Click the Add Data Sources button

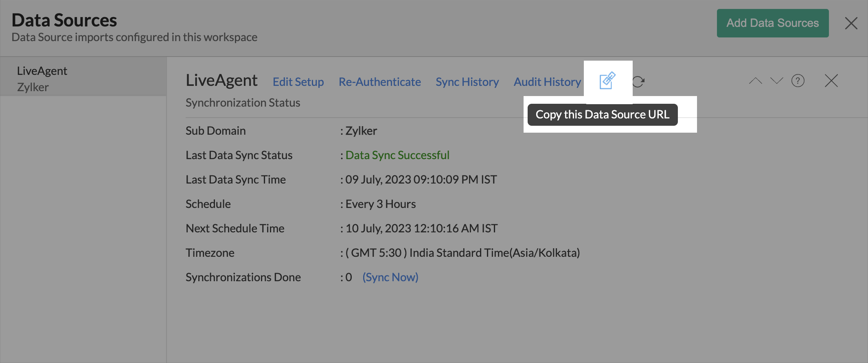(772, 23)
